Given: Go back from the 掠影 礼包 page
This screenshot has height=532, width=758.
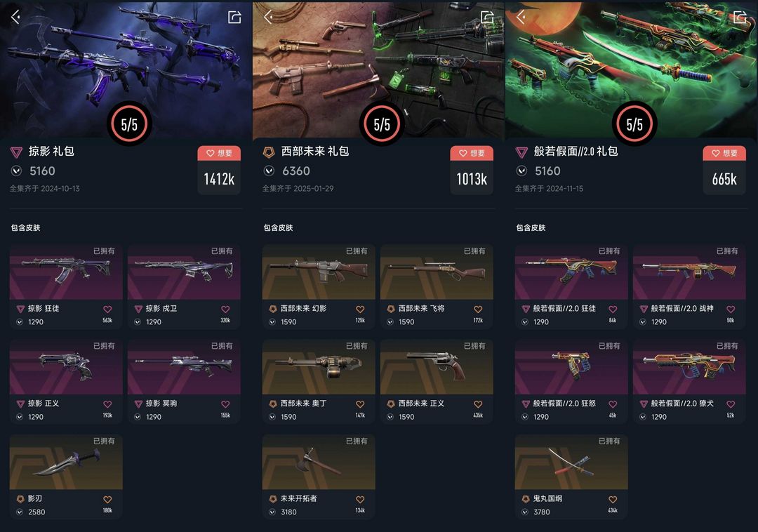Looking at the screenshot, I should pos(15,18).
